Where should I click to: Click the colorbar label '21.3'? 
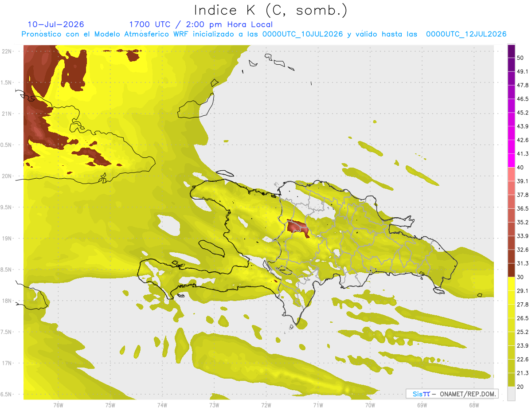tap(523, 373)
